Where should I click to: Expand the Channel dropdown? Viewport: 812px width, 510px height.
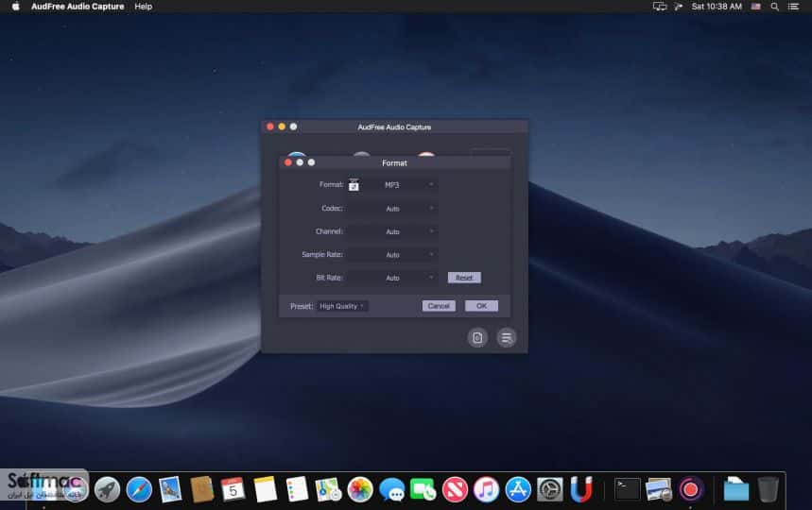[392, 231]
